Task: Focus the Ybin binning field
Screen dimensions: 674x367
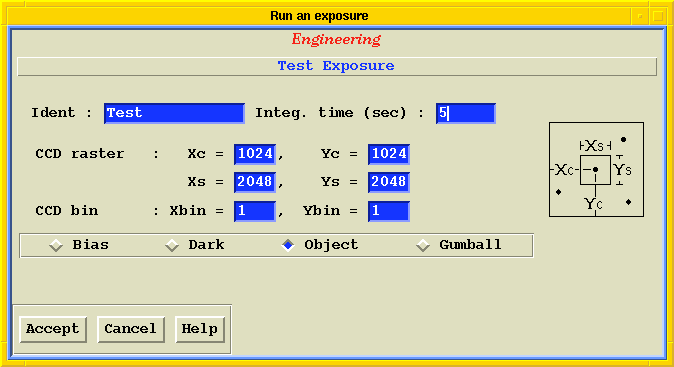Action: [389, 211]
